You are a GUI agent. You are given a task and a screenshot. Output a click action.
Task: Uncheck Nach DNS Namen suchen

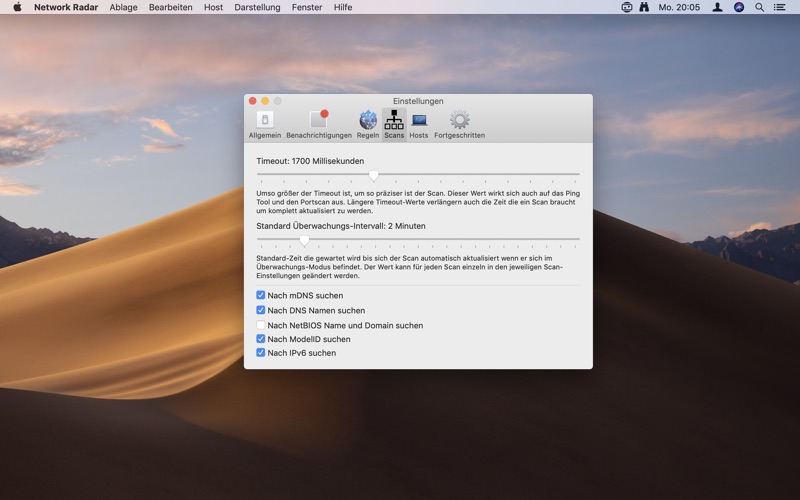(x=261, y=310)
